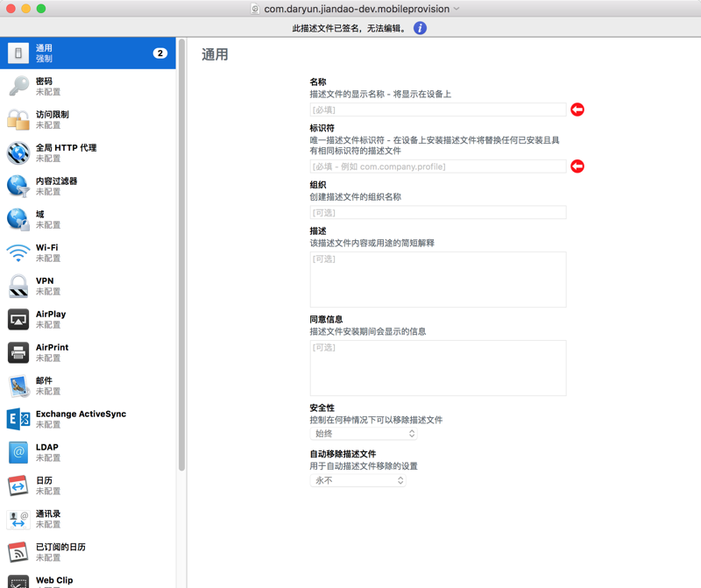
Task: Select the VPN label in sidebar
Action: [45, 280]
